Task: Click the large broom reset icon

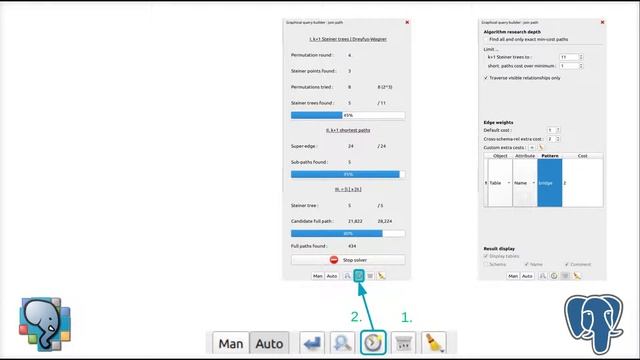Action: (x=433, y=343)
